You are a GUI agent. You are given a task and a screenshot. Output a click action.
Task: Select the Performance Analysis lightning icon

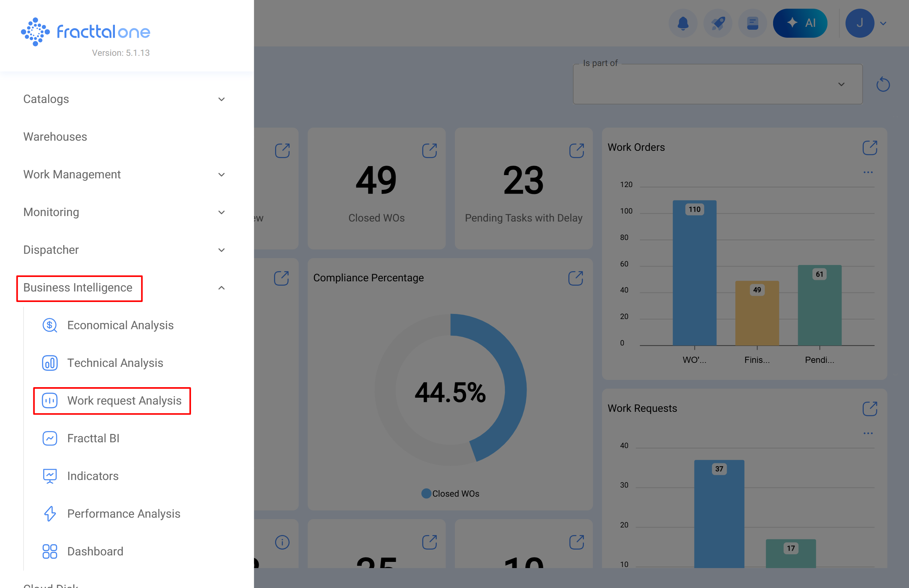(x=49, y=514)
